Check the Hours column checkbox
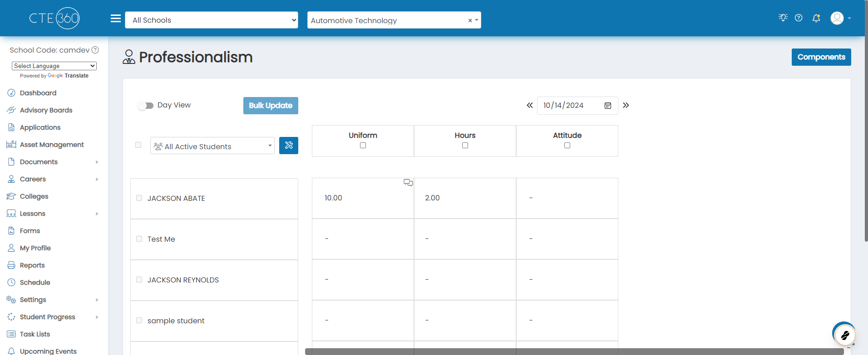 [465, 146]
